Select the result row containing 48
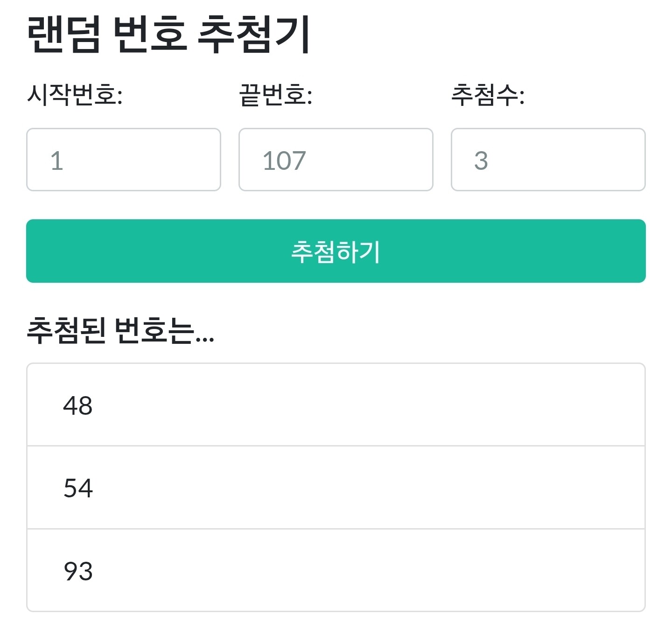Image resolution: width=672 pixels, height=621 pixels. pyautogui.click(x=336, y=405)
